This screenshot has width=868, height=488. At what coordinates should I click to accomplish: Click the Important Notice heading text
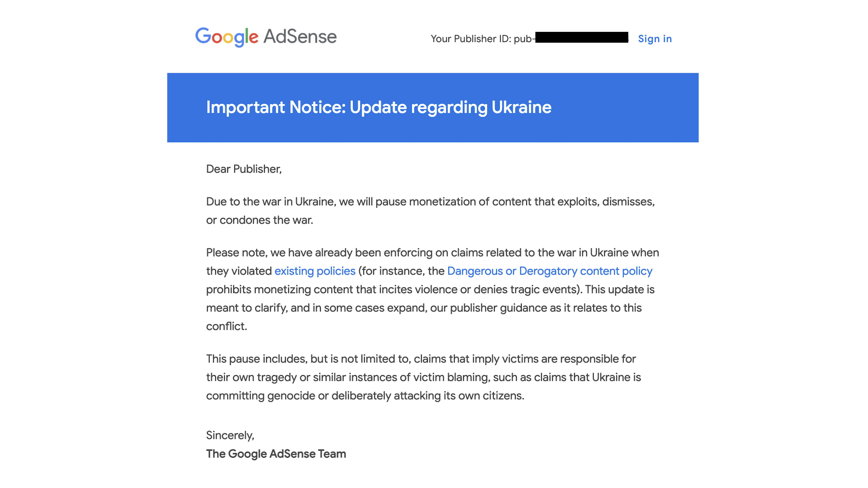pyautogui.click(x=378, y=107)
